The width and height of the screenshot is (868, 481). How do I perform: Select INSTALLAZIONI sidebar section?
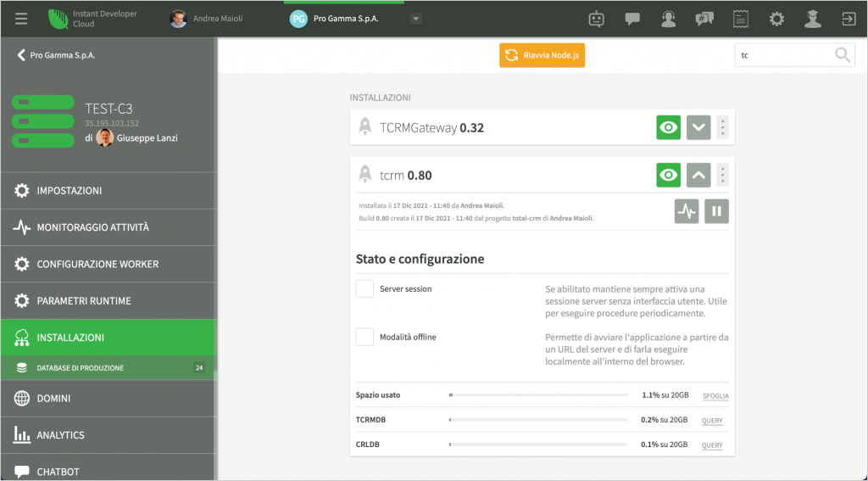click(x=108, y=338)
